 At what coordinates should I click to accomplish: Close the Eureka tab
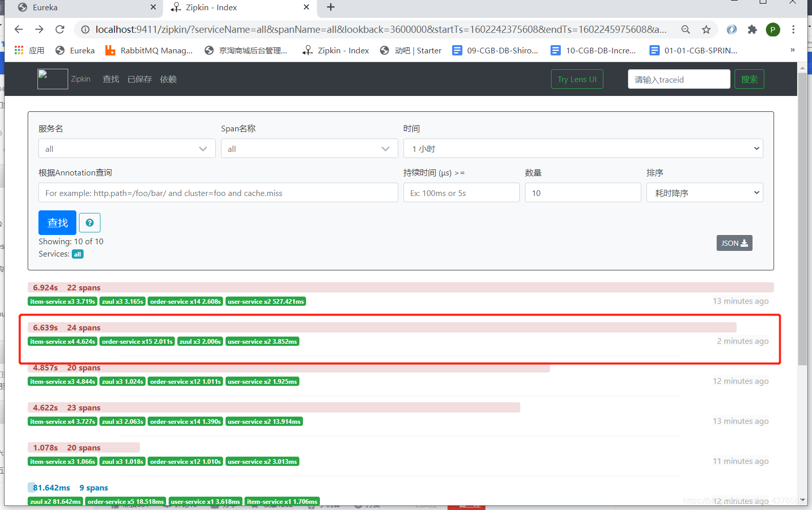click(x=153, y=7)
